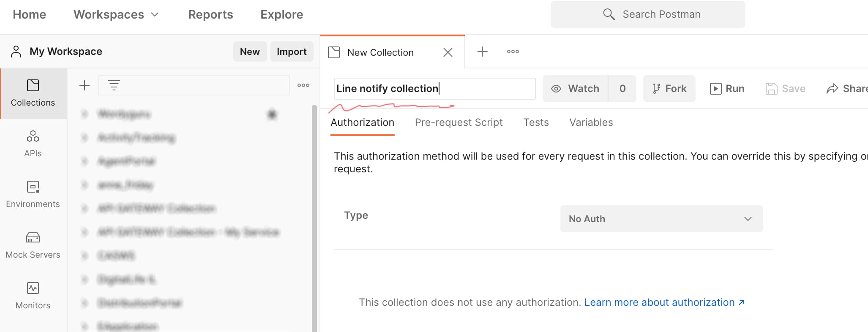The width and height of the screenshot is (868, 332).
Task: Click the Search Postman field
Action: click(648, 14)
